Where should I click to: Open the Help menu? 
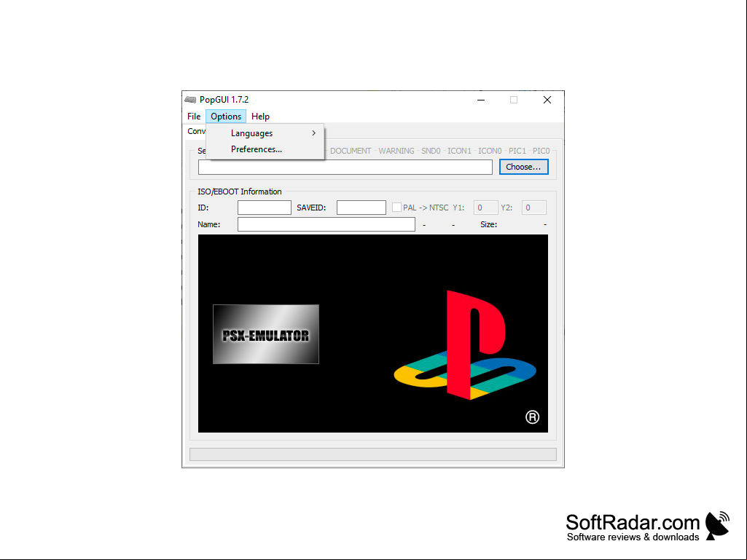(260, 117)
